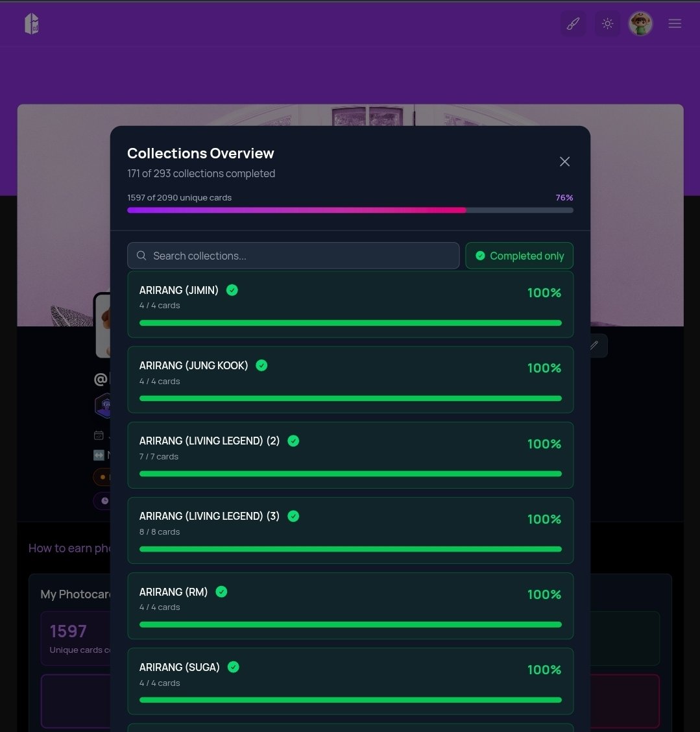Click the '7 / 7 cards' count

click(159, 457)
